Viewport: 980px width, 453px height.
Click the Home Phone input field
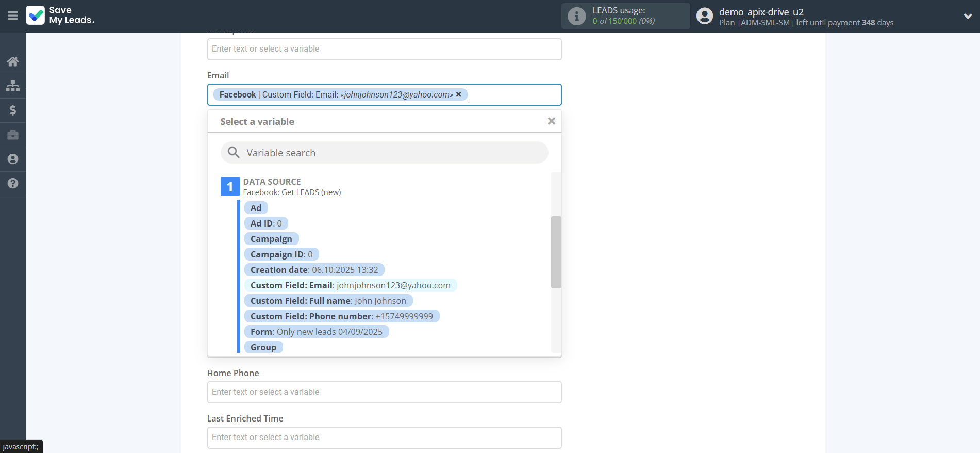(x=384, y=392)
